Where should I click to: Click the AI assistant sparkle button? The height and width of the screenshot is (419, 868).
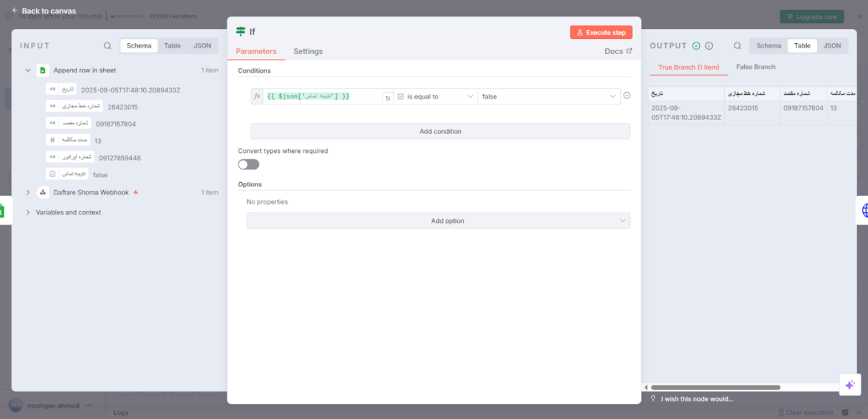coord(850,384)
